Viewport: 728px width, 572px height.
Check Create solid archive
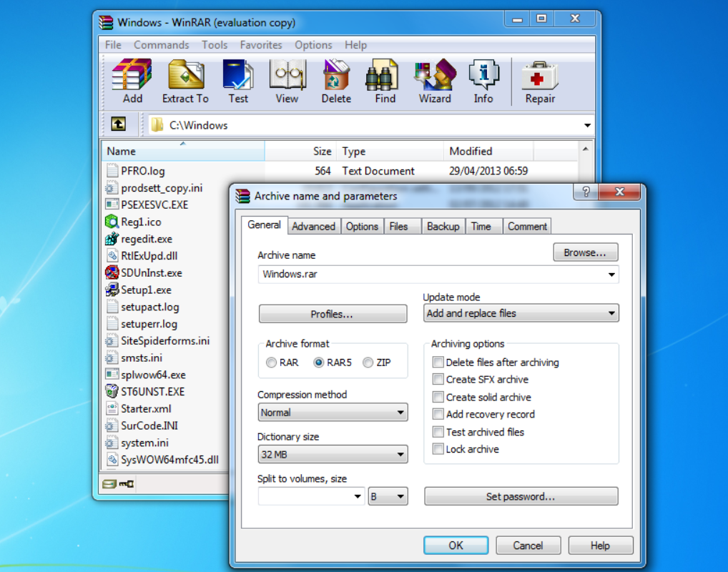(438, 397)
